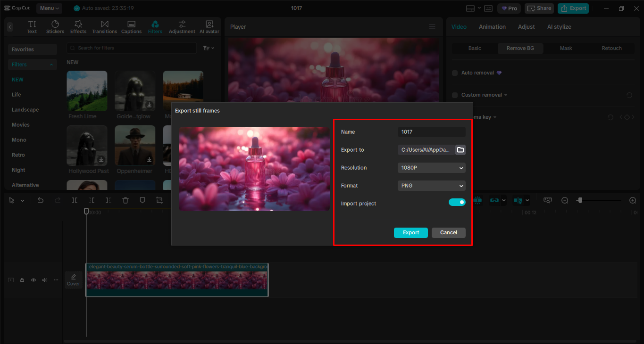Click the Cover edit button
The height and width of the screenshot is (344, 644).
click(73, 280)
